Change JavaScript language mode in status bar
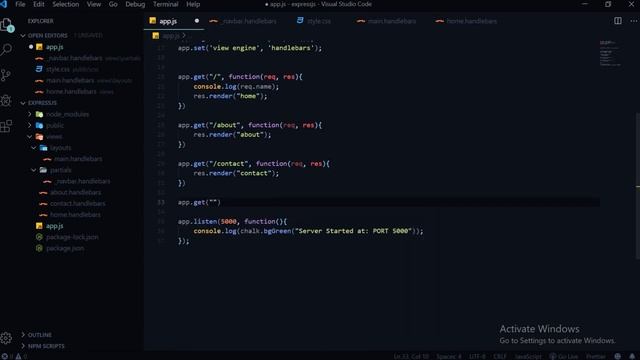This screenshot has width=640, height=360. pyautogui.click(x=528, y=356)
